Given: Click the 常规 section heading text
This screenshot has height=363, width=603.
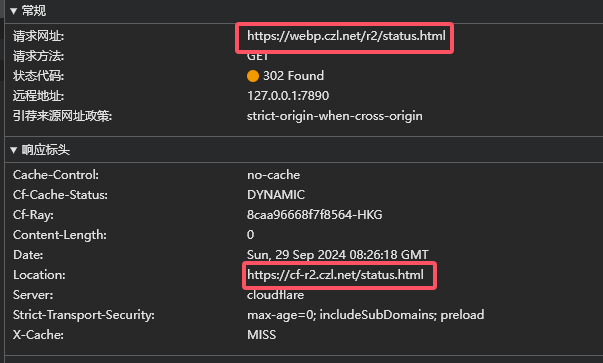Looking at the screenshot, I should pos(34,11).
